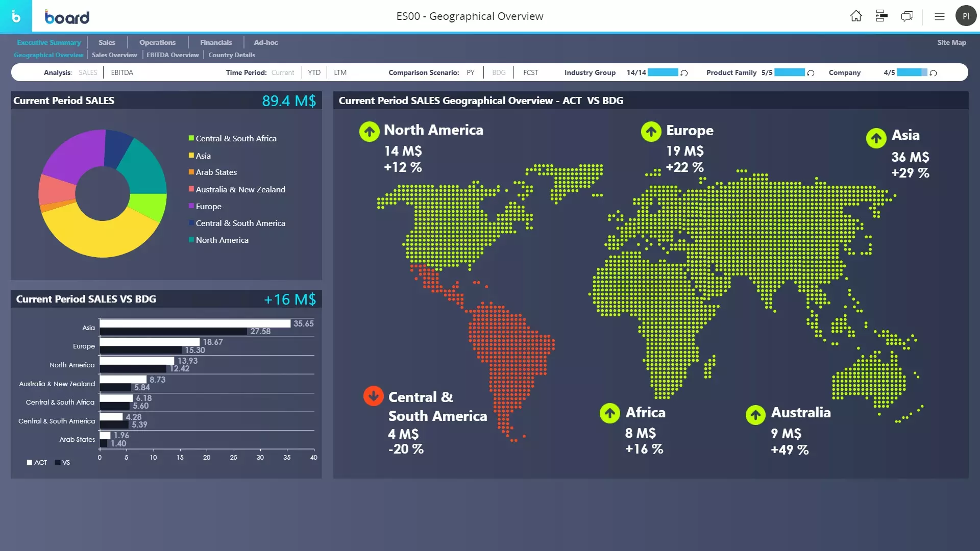Open the Site Map link
Image resolution: width=980 pixels, height=551 pixels.
point(951,42)
